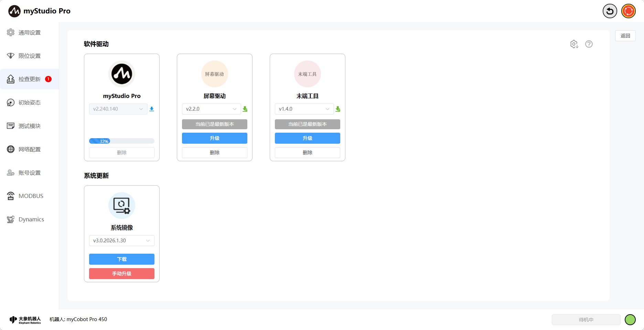Click green download icon beside 末端工具 version
The width and height of the screenshot is (644, 330).
tap(338, 109)
